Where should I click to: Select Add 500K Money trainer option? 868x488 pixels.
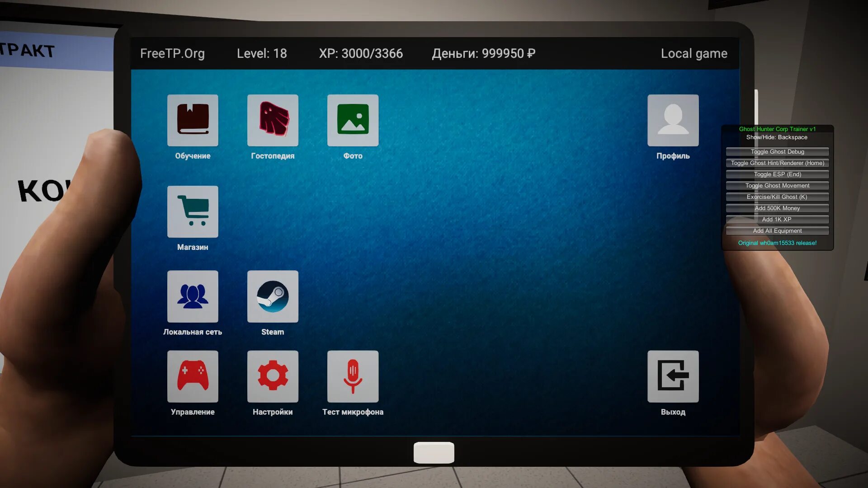777,208
